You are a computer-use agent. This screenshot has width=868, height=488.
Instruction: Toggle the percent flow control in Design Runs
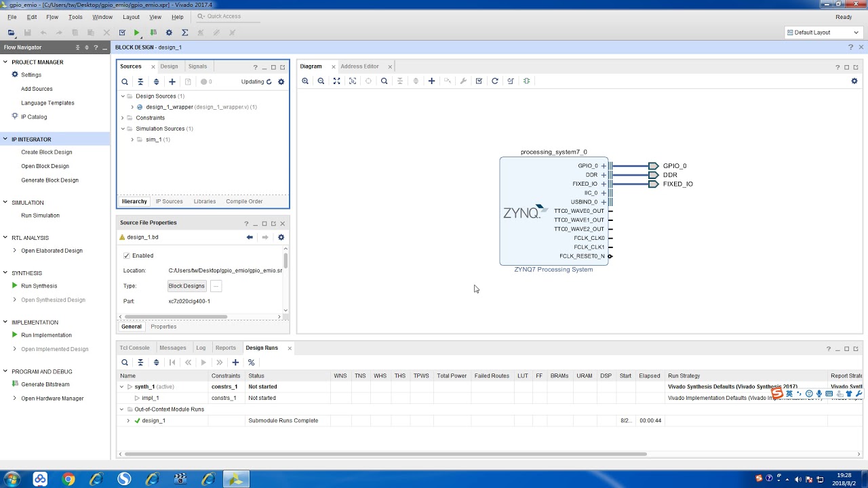point(251,362)
